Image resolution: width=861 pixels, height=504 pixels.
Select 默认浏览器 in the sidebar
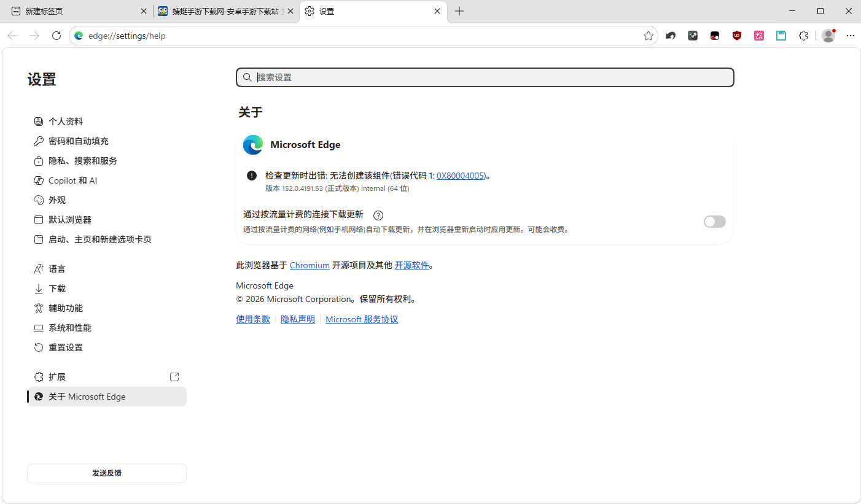click(x=107, y=220)
